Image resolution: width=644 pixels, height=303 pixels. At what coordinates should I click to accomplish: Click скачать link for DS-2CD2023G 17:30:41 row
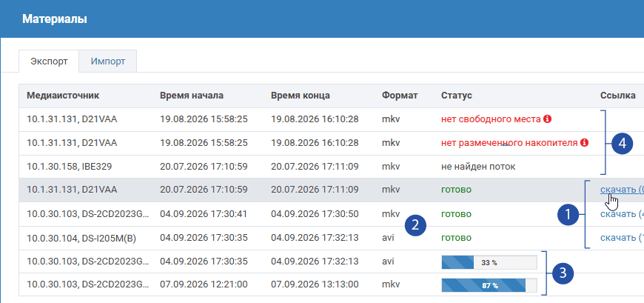click(622, 214)
